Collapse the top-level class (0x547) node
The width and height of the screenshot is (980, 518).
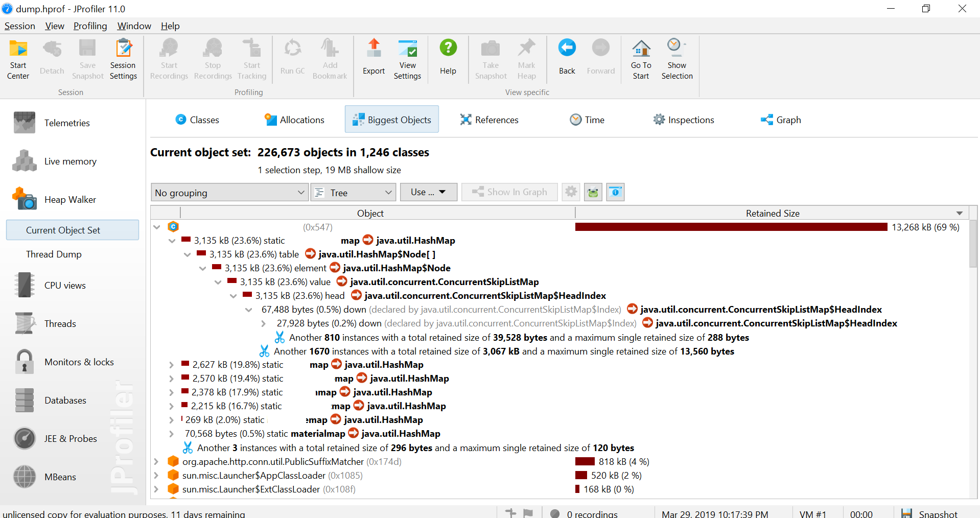click(x=157, y=227)
